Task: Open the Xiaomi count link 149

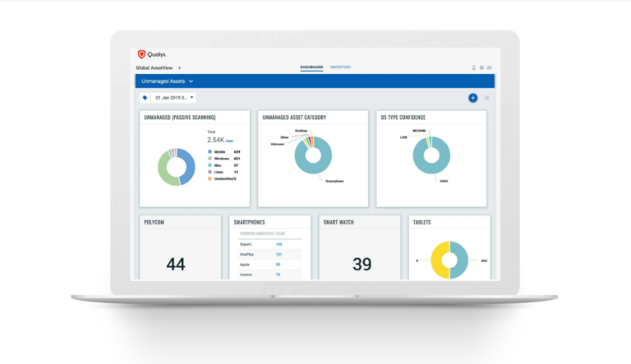Action: click(x=279, y=244)
